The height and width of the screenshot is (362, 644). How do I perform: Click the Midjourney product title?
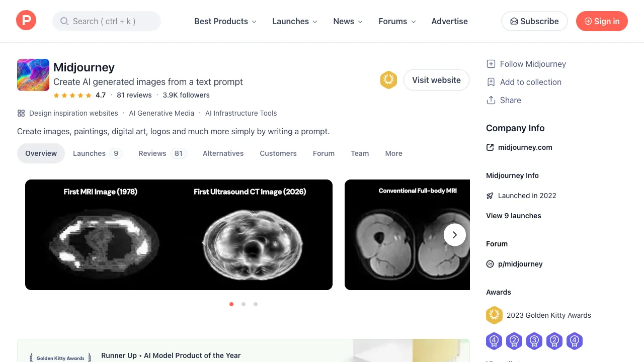pos(84,67)
